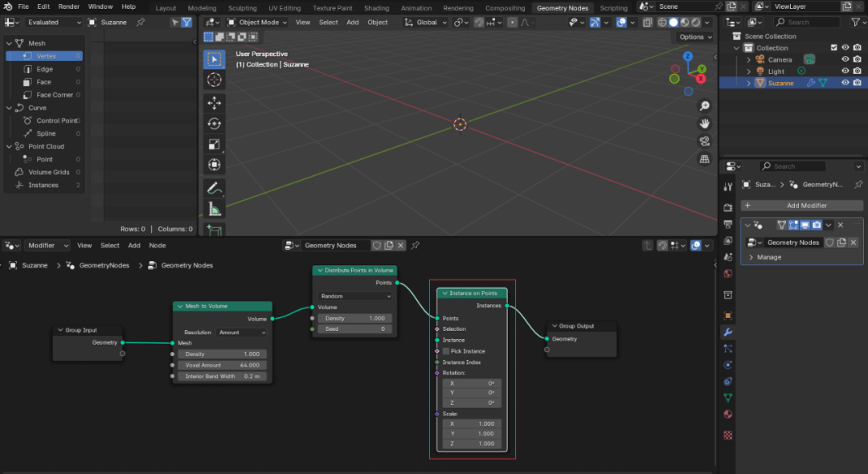Open the Global transform orientation dropdown

tap(425, 22)
